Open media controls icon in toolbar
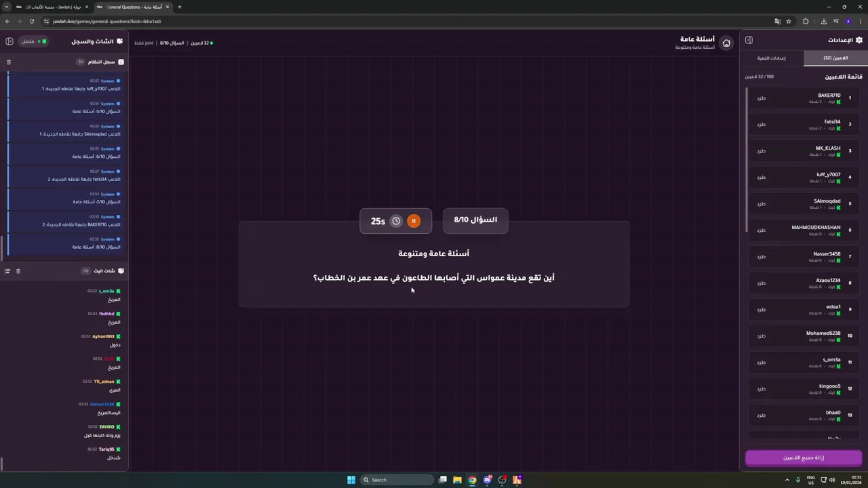The width and height of the screenshot is (868, 488). pos(835,21)
